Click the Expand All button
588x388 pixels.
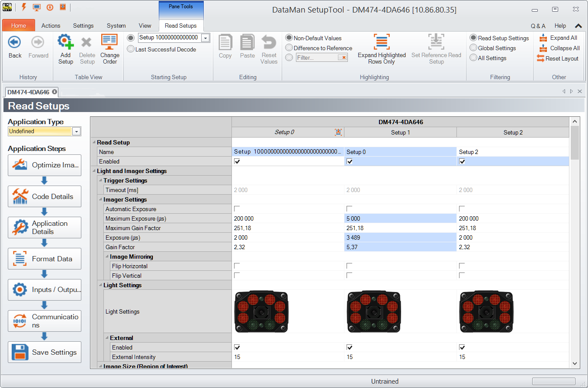559,38
